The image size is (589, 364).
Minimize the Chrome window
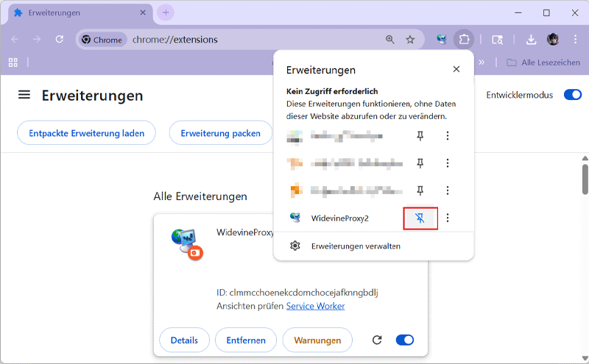pos(518,13)
